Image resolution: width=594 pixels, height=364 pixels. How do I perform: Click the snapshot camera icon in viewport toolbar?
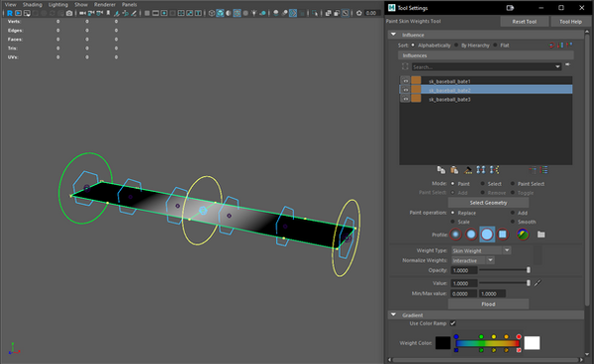[x=69, y=13]
